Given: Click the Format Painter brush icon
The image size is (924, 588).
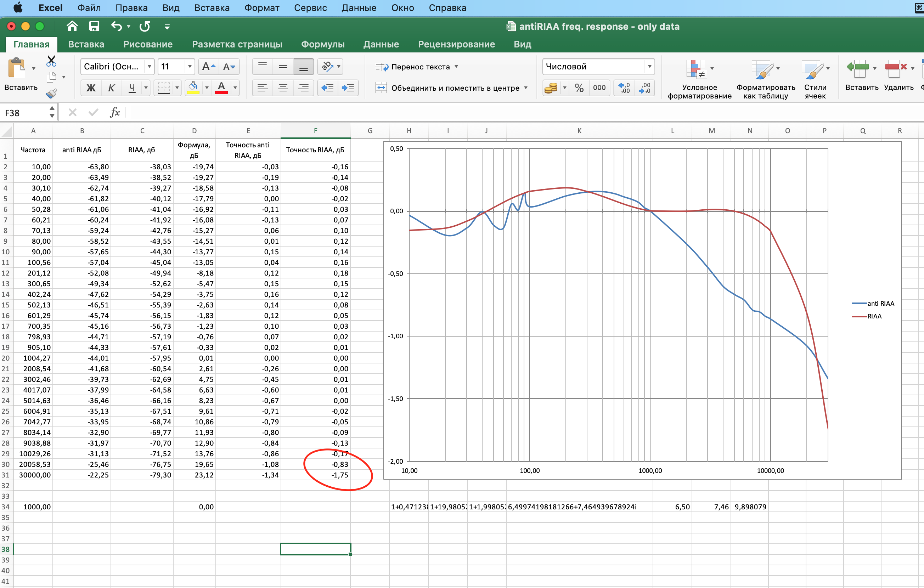Looking at the screenshot, I should (51, 93).
